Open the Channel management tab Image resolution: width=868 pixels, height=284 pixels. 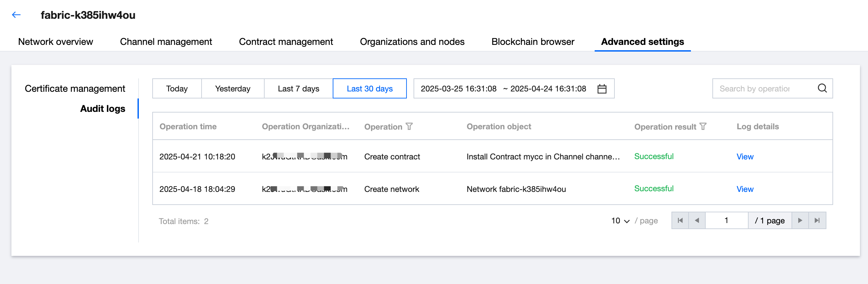(166, 42)
